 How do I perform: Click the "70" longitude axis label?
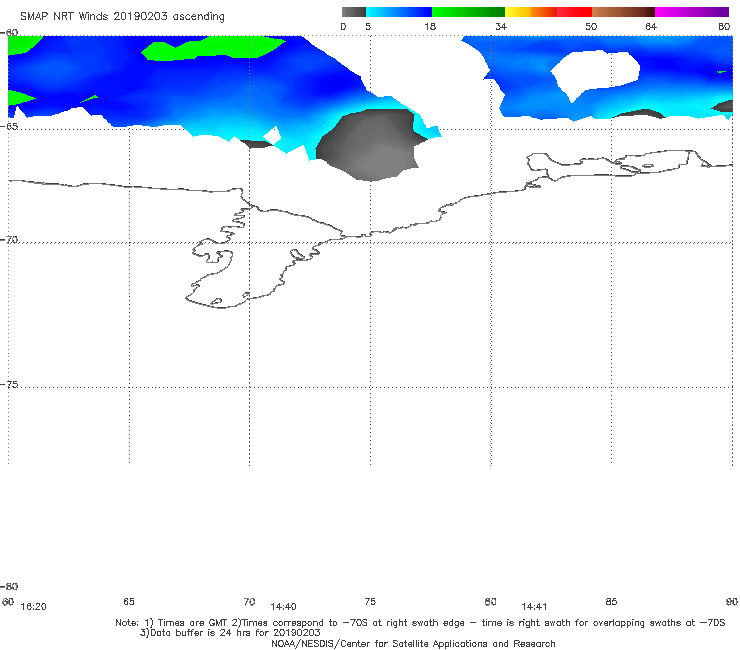[249, 601]
